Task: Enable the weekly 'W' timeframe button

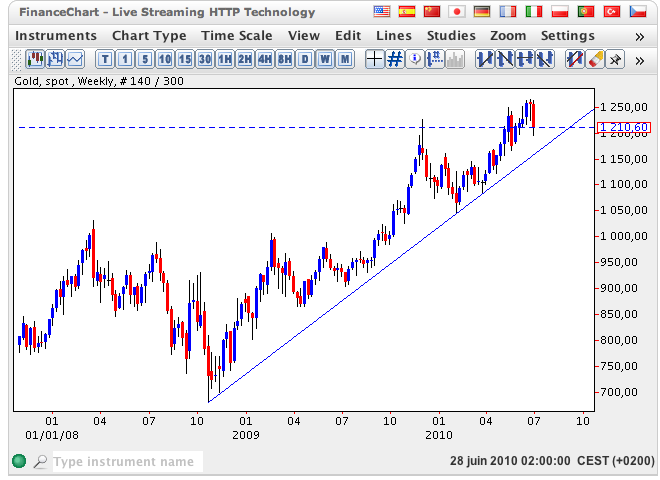Action: click(325, 59)
